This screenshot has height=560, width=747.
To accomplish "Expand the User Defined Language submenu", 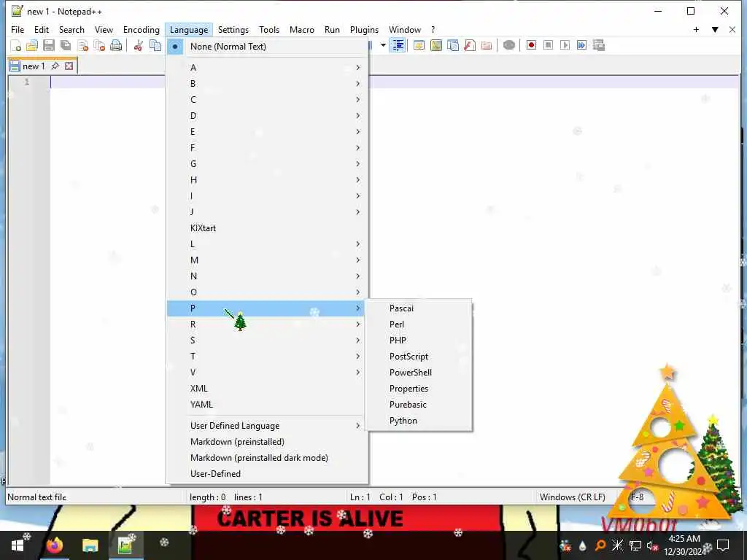I will [x=267, y=426].
